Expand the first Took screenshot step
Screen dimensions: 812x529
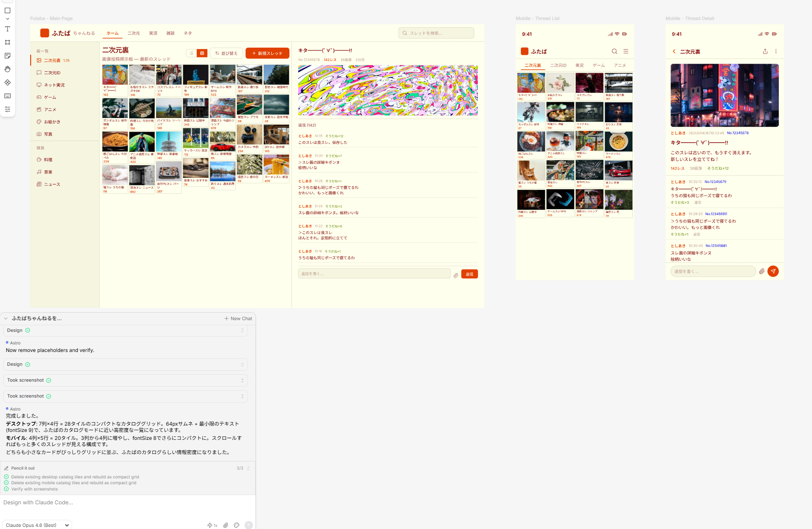pyautogui.click(x=125, y=380)
